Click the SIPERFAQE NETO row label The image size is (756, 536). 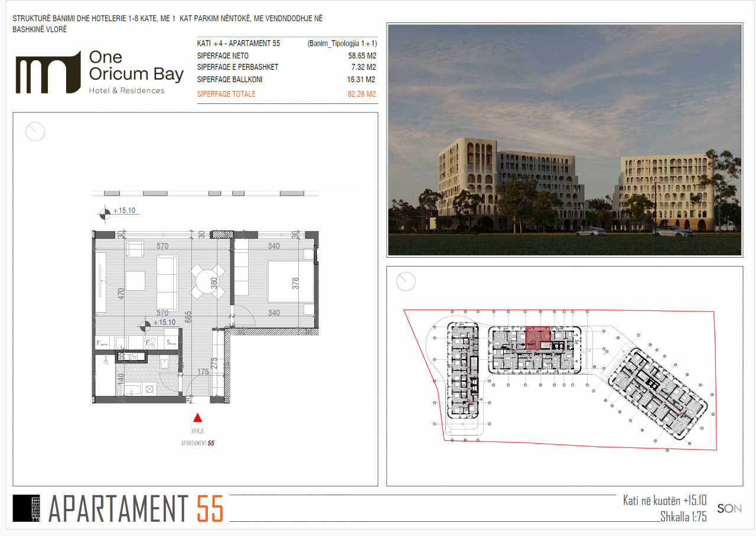coord(223,56)
